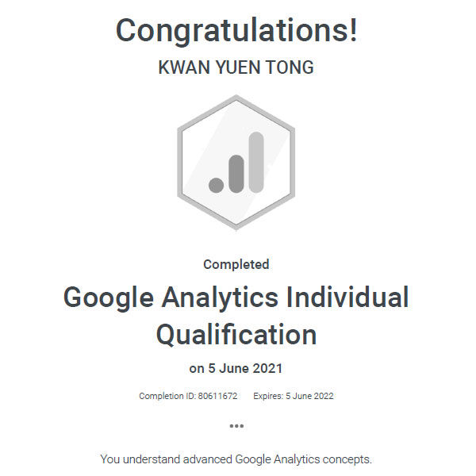Click the word Individual in certificate title
The image size is (476, 476).
[x=347, y=297]
